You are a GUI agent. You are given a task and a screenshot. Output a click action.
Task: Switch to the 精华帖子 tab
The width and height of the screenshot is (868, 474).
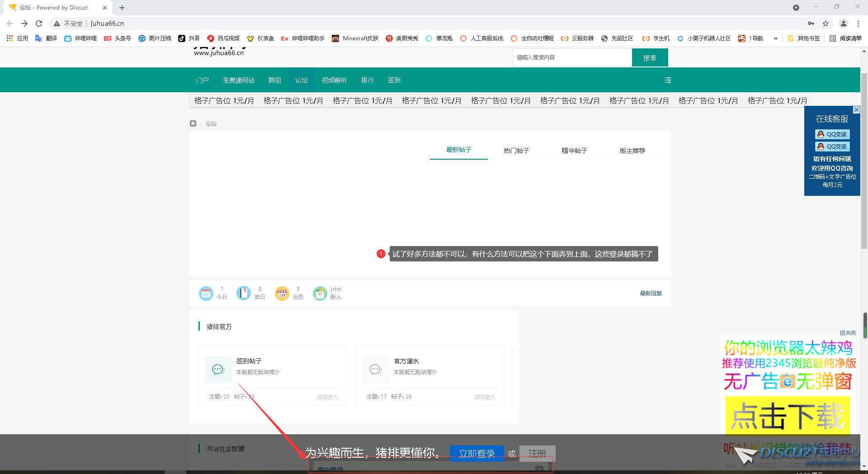coord(574,151)
